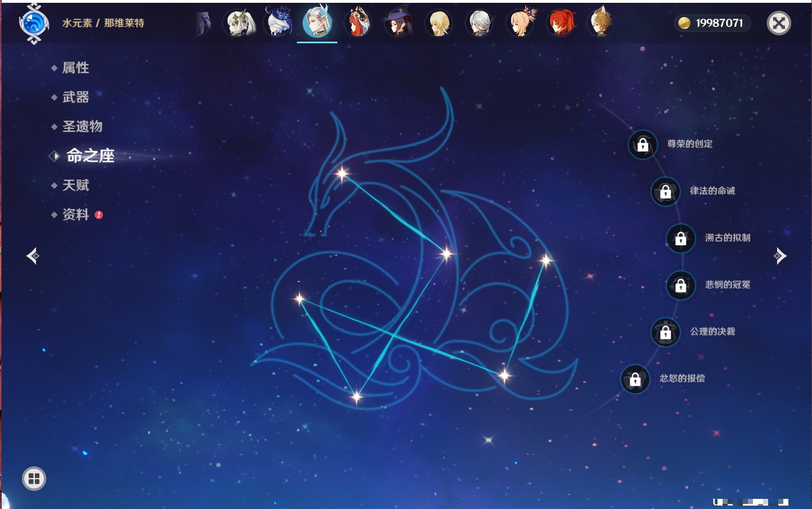Go to next character with right arrow
The height and width of the screenshot is (509, 812).
click(x=780, y=256)
